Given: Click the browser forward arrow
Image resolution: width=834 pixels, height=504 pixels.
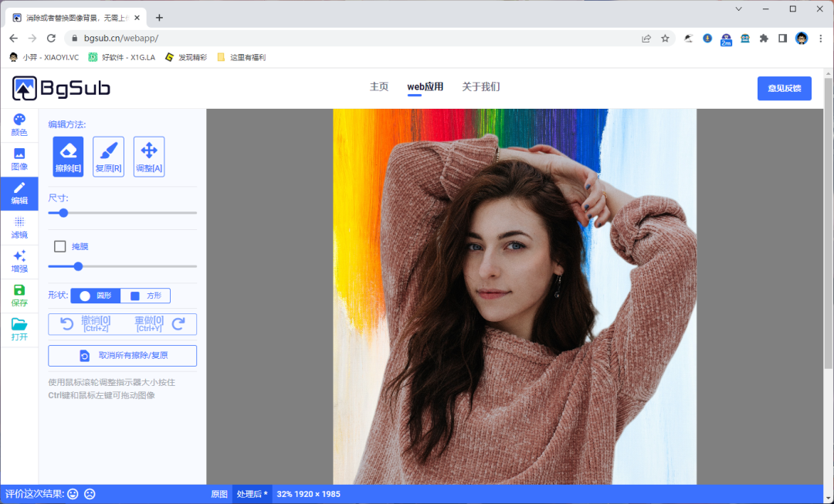Looking at the screenshot, I should pos(32,39).
